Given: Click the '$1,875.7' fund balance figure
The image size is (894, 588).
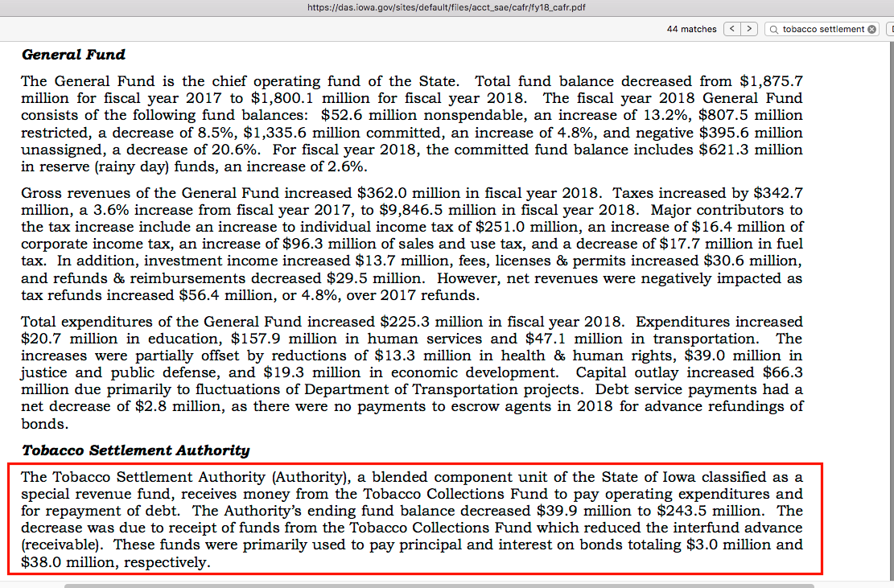Looking at the screenshot, I should pyautogui.click(x=771, y=81).
